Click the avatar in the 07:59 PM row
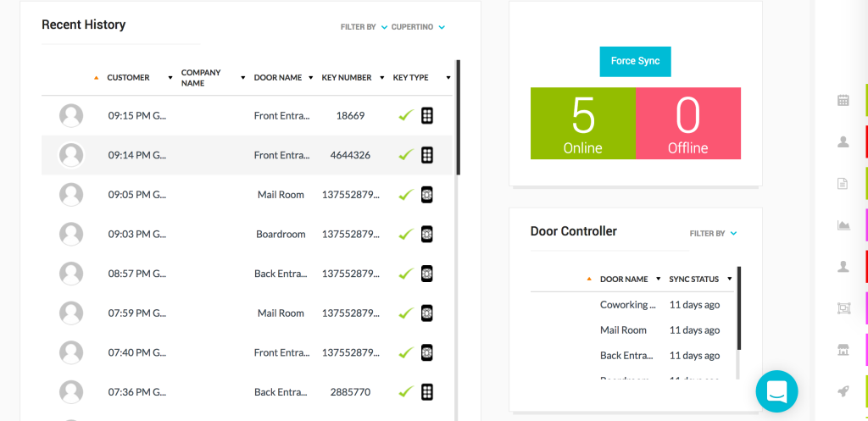This screenshot has height=421, width=868. [71, 313]
